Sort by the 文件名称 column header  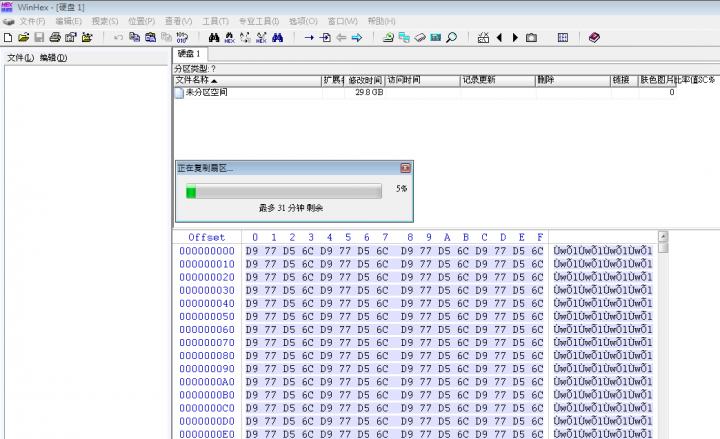248,80
